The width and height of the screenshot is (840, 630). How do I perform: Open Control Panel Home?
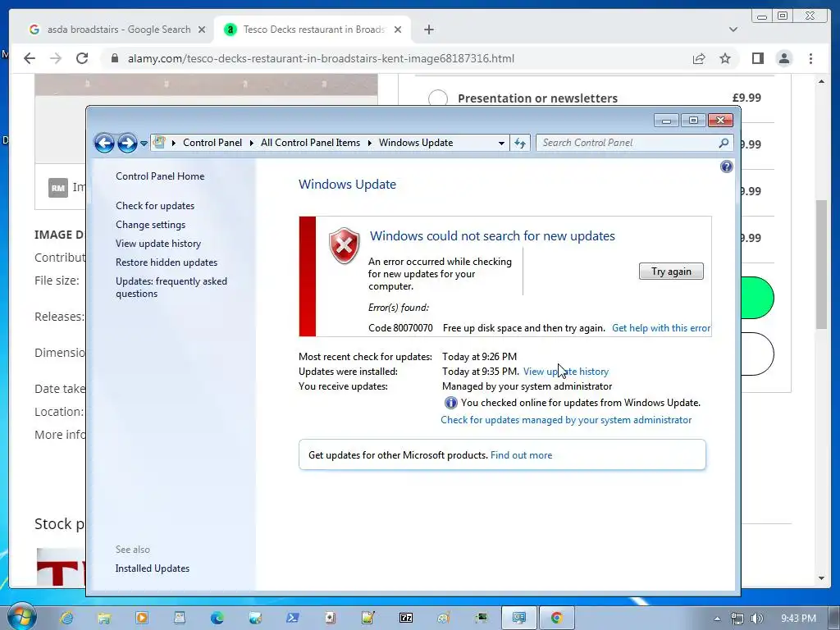pos(160,176)
